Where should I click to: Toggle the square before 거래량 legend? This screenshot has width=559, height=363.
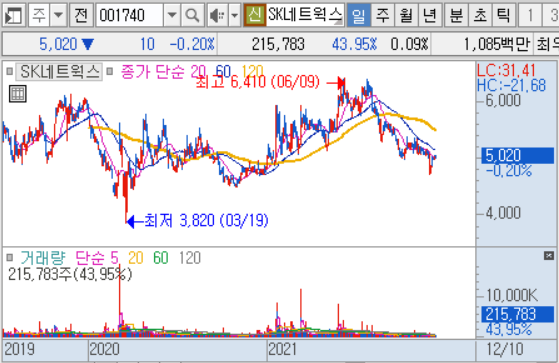click(10, 257)
